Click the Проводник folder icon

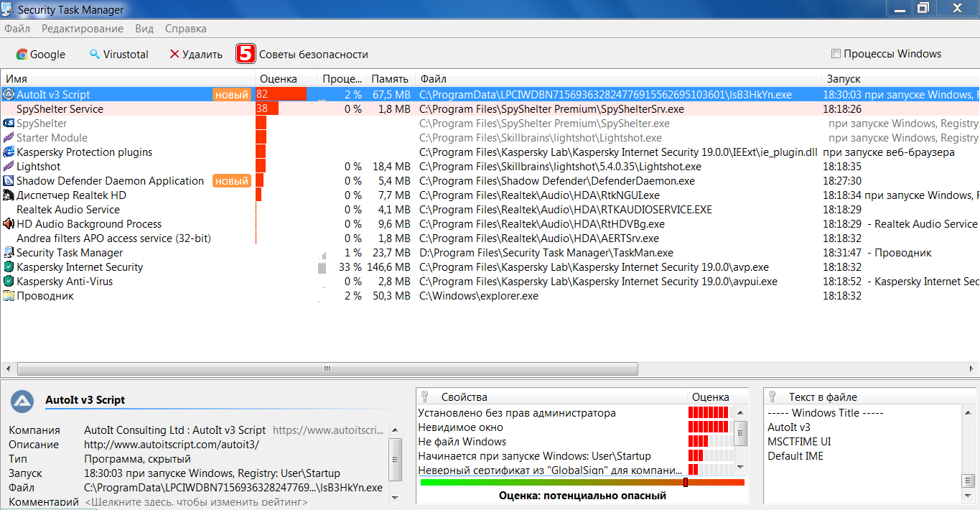tap(9, 296)
